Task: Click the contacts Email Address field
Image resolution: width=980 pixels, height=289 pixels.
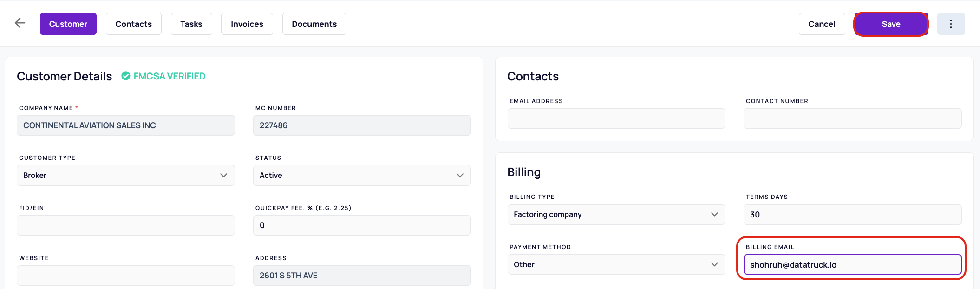Action: [616, 118]
